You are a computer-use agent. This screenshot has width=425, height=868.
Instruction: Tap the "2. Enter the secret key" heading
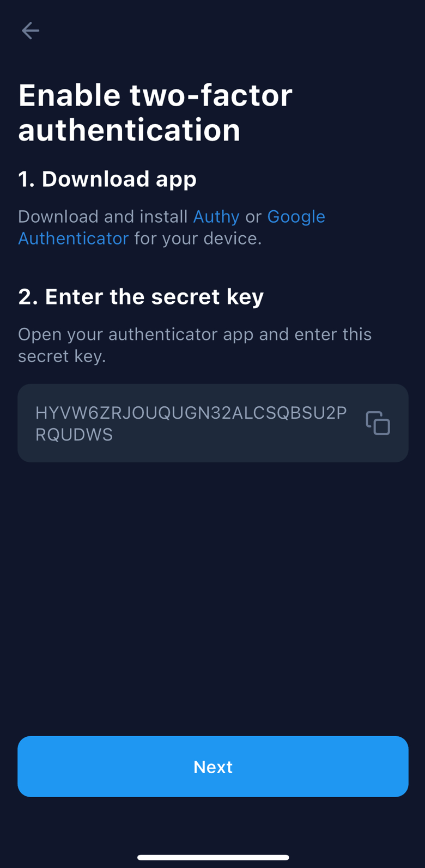click(141, 297)
